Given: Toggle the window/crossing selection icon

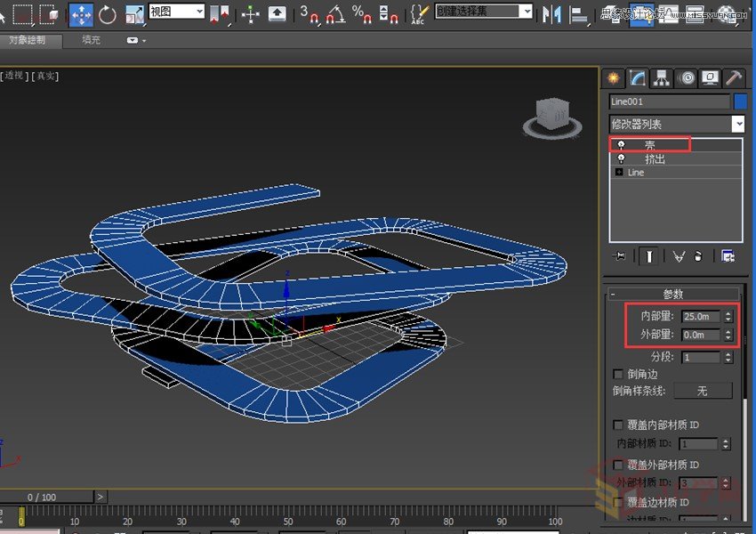Looking at the screenshot, I should click(x=49, y=14).
